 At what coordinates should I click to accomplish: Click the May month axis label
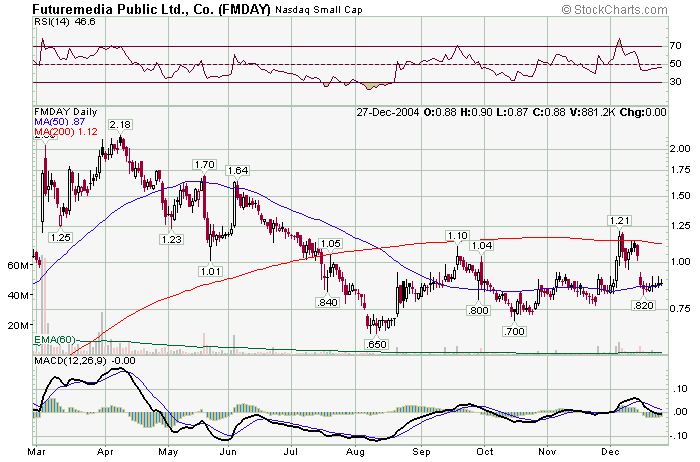(x=168, y=452)
